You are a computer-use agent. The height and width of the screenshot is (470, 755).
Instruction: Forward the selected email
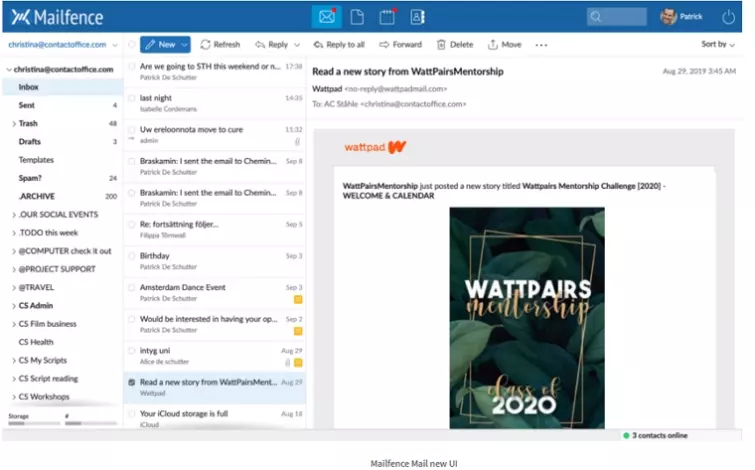(401, 44)
